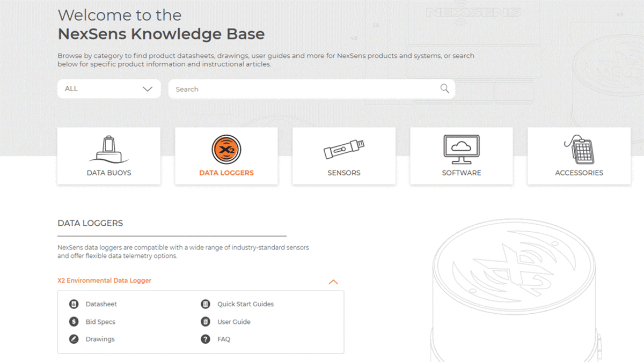Select the orange X2 Data Loggers icon

coord(226,150)
